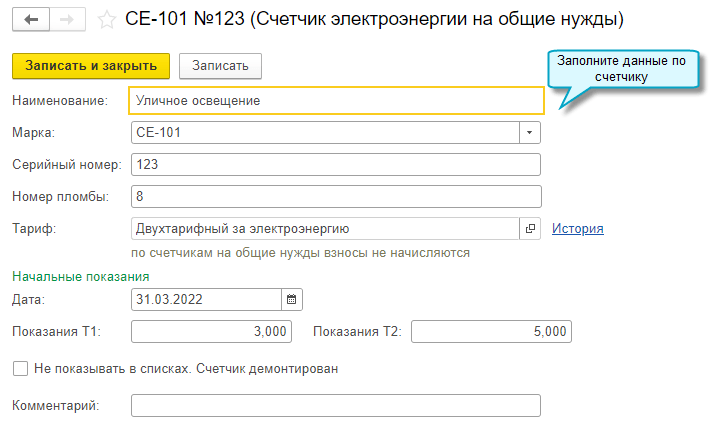Click the Номер пломбы input field

(x=335, y=196)
